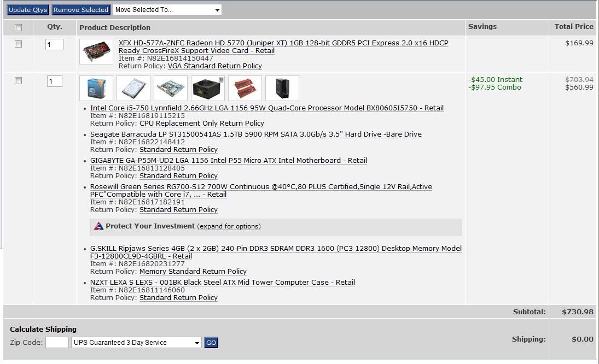Viewport: 599px width, 364px height.
Task: Click item number N82E16813128405 text
Action: (x=152, y=168)
